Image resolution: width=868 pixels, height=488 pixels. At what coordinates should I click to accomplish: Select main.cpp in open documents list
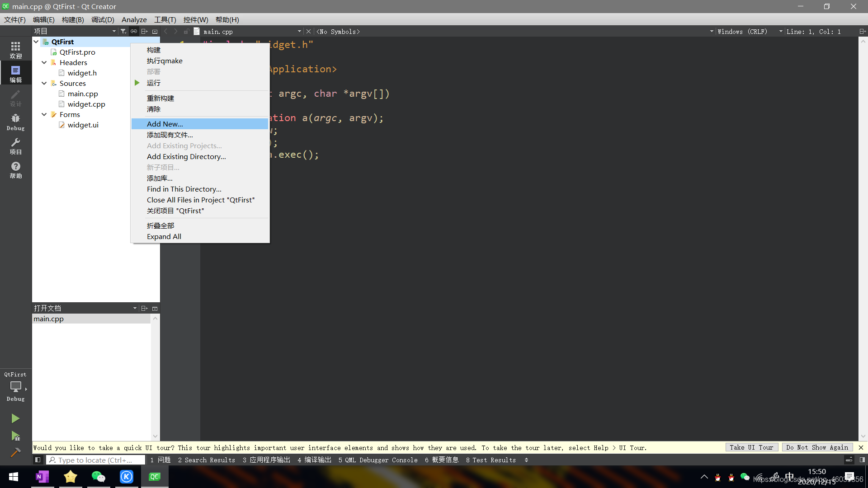[91, 319]
